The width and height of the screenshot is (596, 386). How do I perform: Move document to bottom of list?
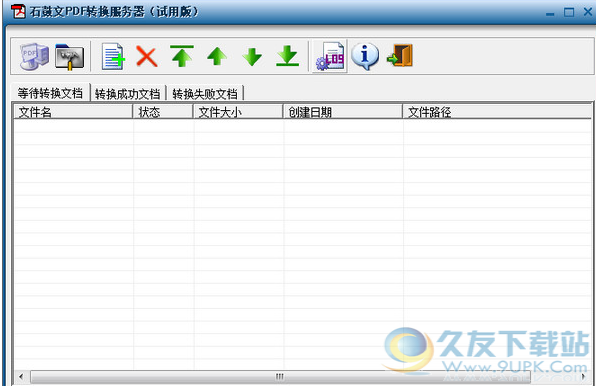pos(287,56)
